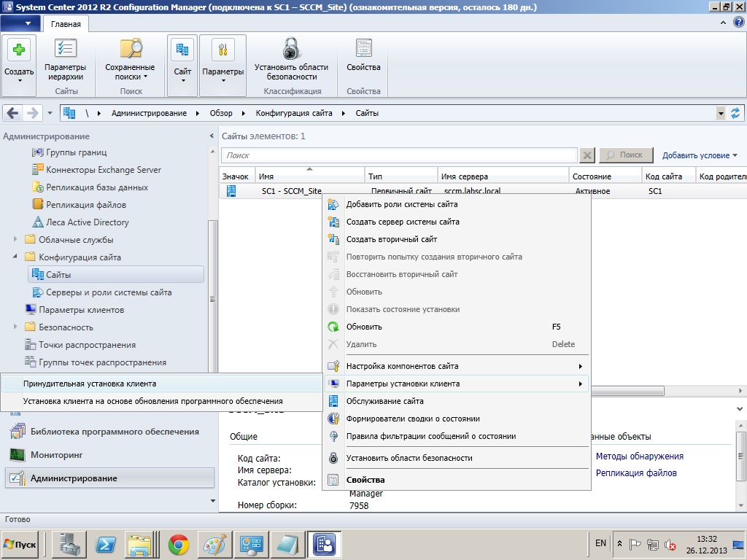Expand Облачные службы tree node

(15, 239)
